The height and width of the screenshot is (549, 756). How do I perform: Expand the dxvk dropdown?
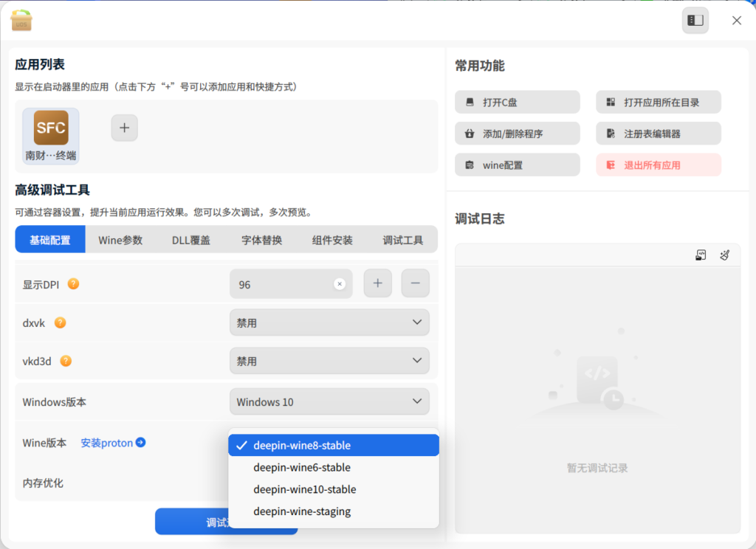[329, 322]
